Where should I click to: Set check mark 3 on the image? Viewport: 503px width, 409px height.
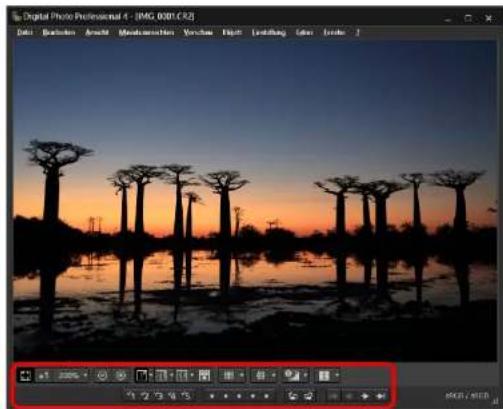click(x=159, y=396)
